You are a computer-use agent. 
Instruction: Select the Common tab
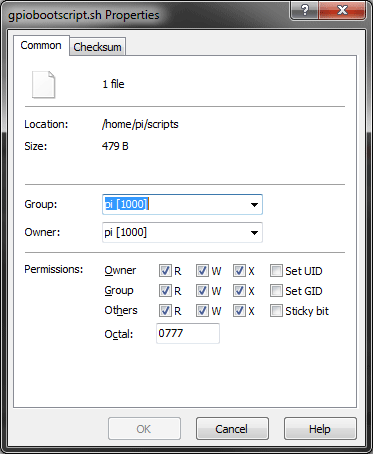[41, 45]
